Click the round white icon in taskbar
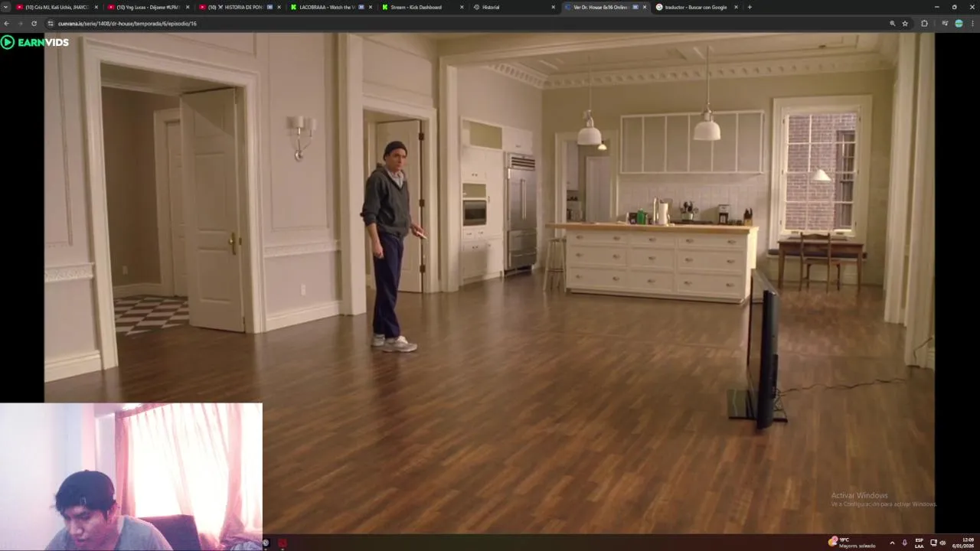The width and height of the screenshot is (980, 551). (x=266, y=543)
